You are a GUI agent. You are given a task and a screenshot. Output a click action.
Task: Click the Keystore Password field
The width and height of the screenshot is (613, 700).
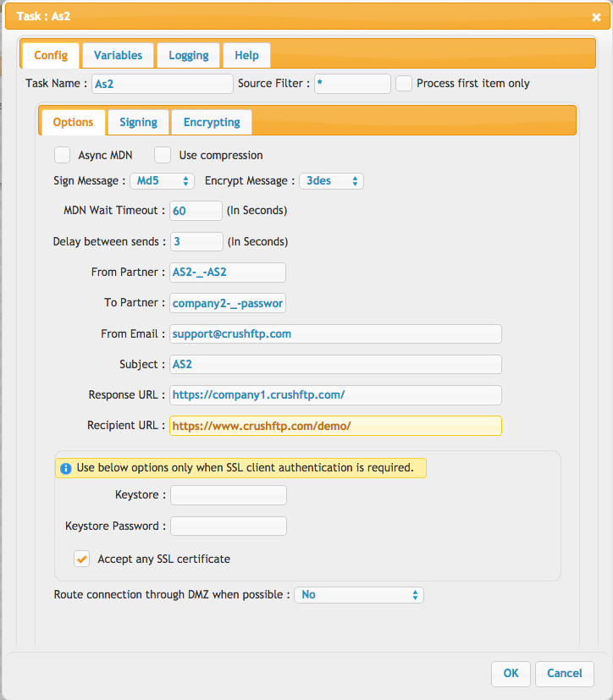tap(229, 526)
